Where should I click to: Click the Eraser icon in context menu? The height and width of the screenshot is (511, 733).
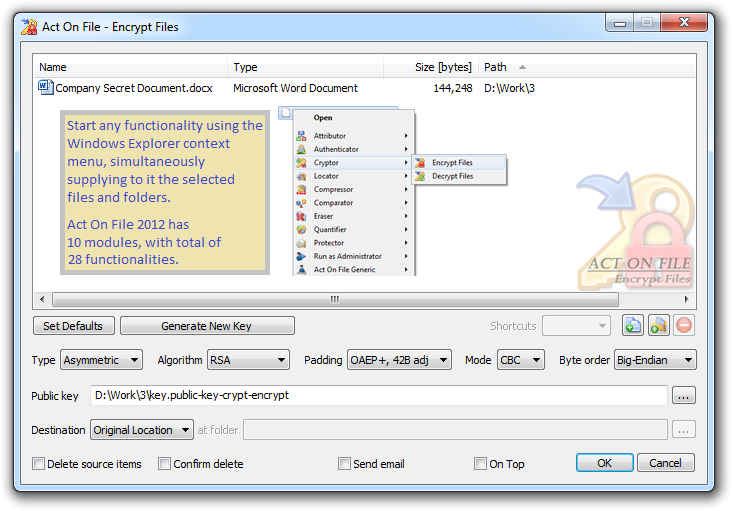pos(302,216)
